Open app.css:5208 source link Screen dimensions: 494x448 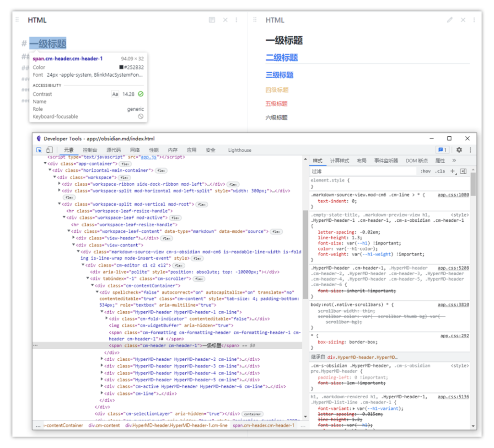[453, 268]
